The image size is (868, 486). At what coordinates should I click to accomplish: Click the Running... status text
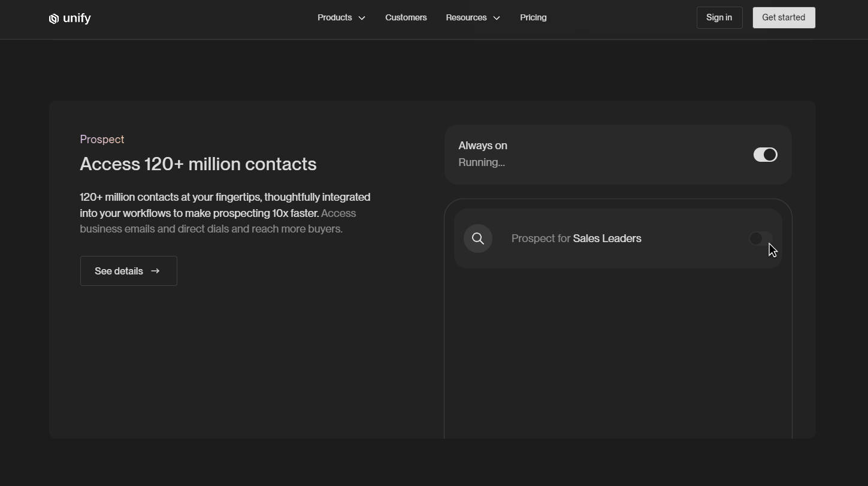pyautogui.click(x=481, y=162)
